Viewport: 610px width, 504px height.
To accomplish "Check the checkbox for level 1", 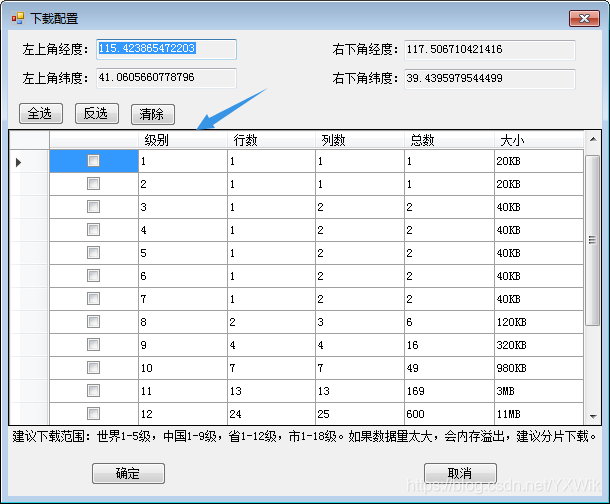I will [x=93, y=161].
